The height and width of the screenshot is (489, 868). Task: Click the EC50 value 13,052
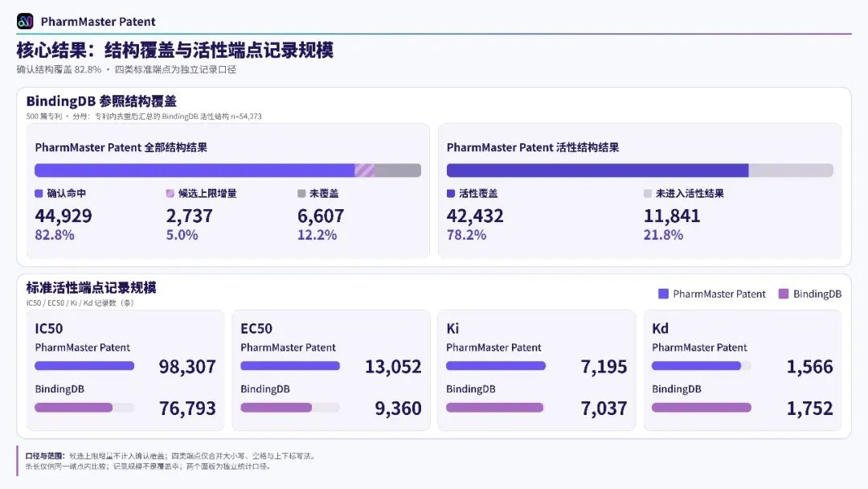(x=393, y=367)
